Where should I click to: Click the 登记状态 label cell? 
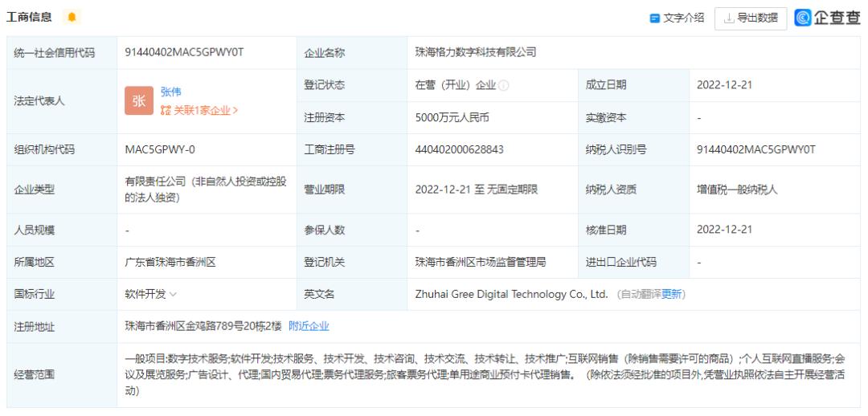[x=352, y=85]
